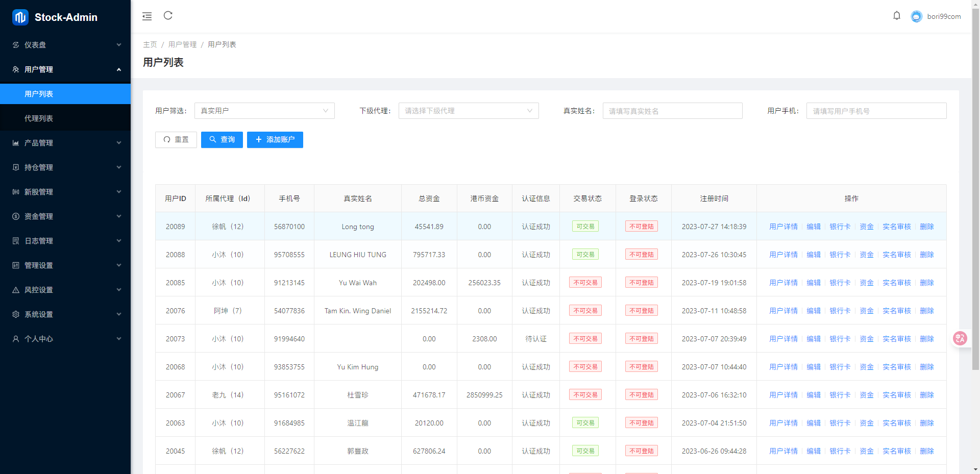Select 用户列表 in the sidebar

(65, 94)
